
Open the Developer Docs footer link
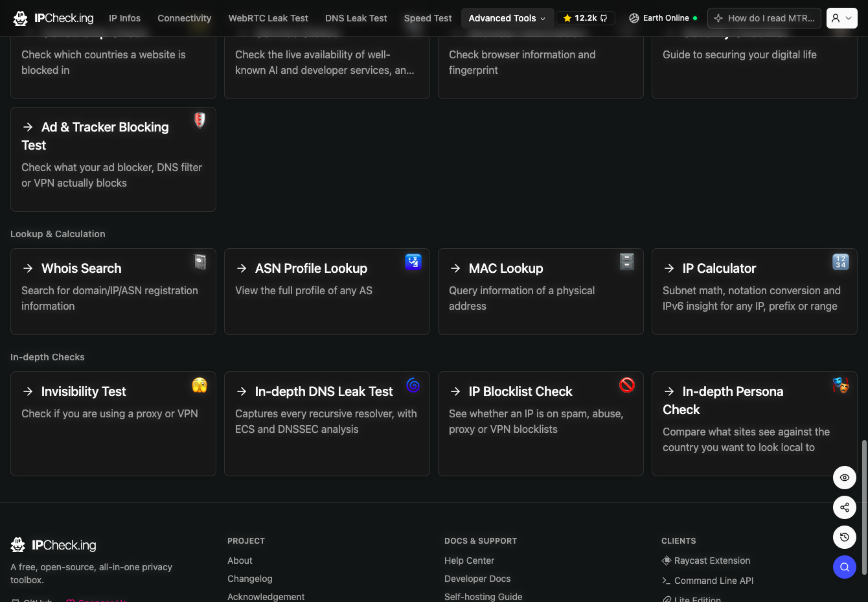477,579
